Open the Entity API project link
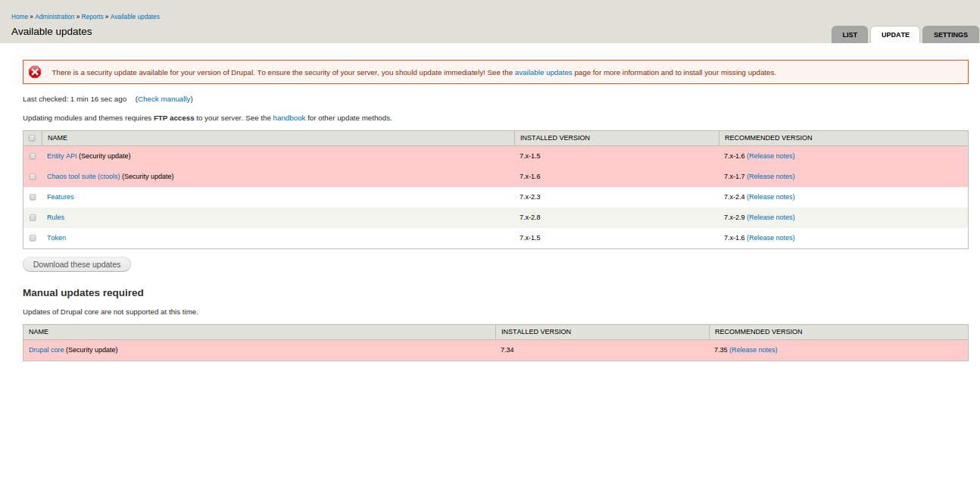 tap(62, 156)
